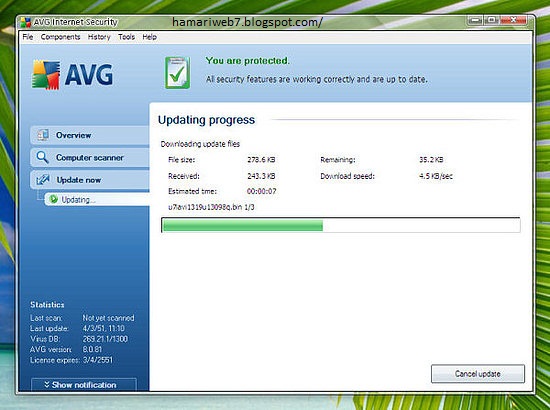Click the Statistics heading

click(x=47, y=304)
